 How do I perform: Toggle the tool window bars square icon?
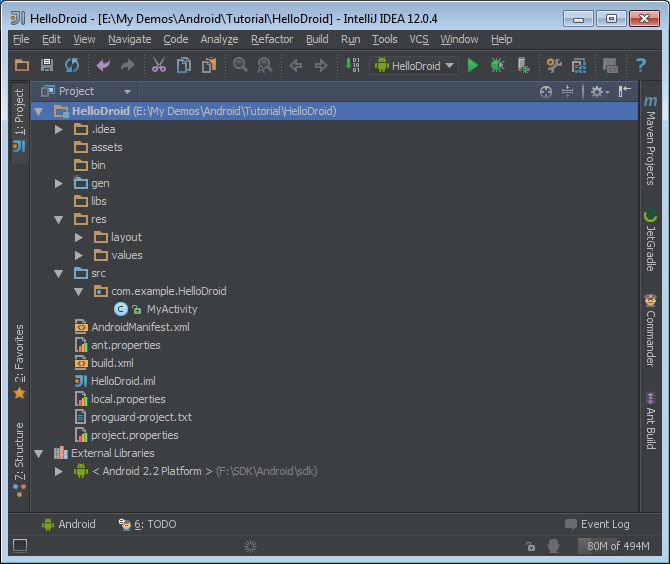tap(20, 545)
